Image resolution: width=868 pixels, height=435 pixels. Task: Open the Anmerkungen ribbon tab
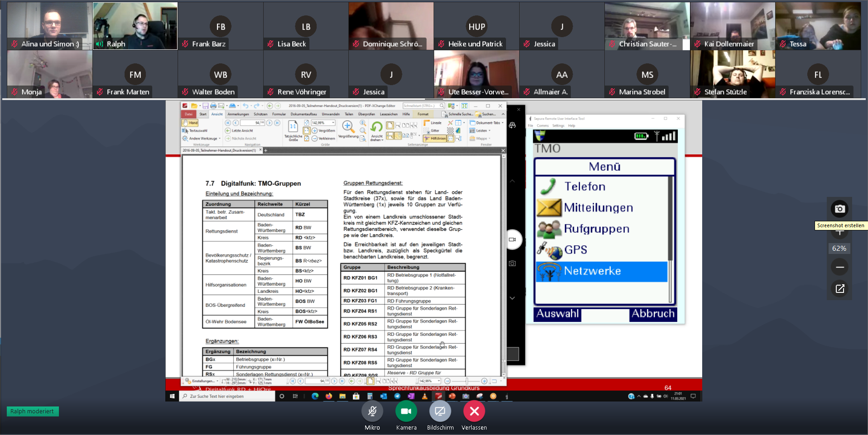click(238, 114)
